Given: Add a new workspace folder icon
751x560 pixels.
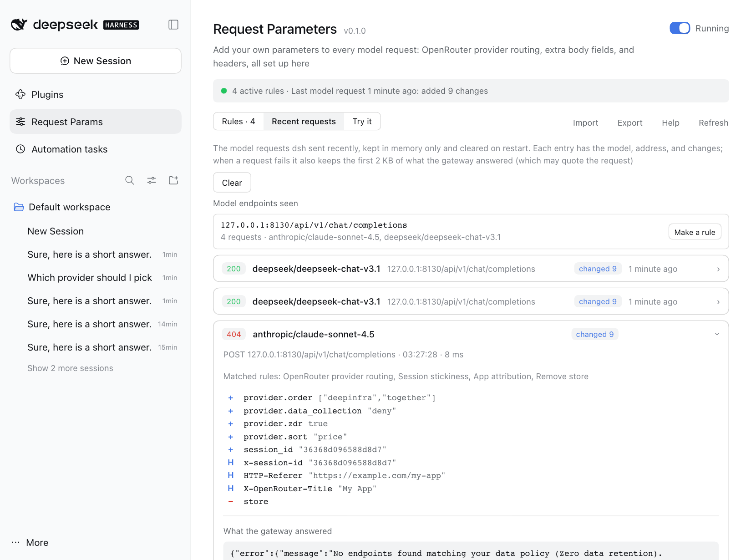Looking at the screenshot, I should point(173,180).
